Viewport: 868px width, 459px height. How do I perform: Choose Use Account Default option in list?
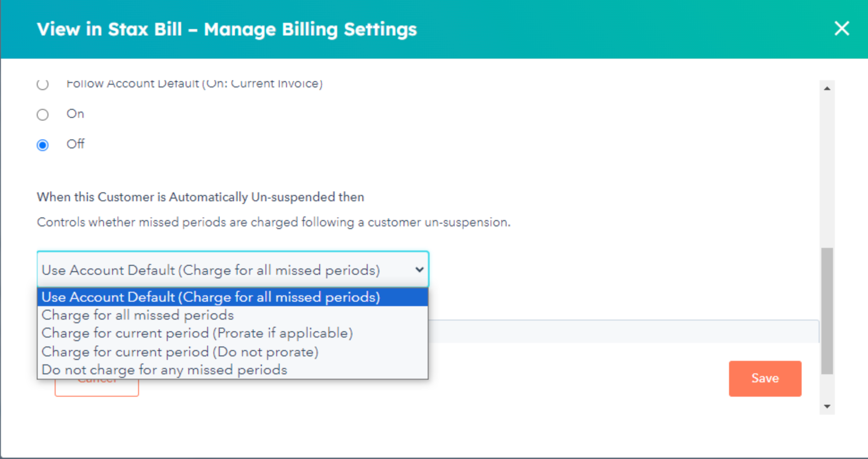pyautogui.click(x=233, y=297)
